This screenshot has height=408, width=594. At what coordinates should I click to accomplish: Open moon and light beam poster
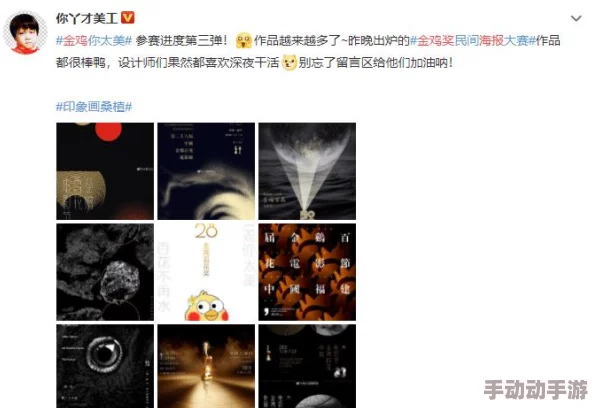click(x=307, y=171)
